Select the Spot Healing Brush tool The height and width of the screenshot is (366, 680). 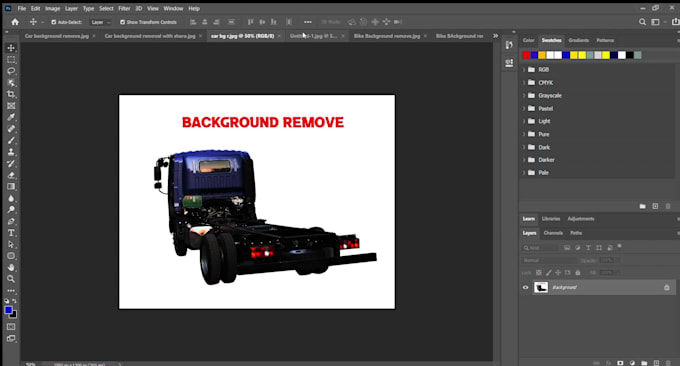coord(11,129)
